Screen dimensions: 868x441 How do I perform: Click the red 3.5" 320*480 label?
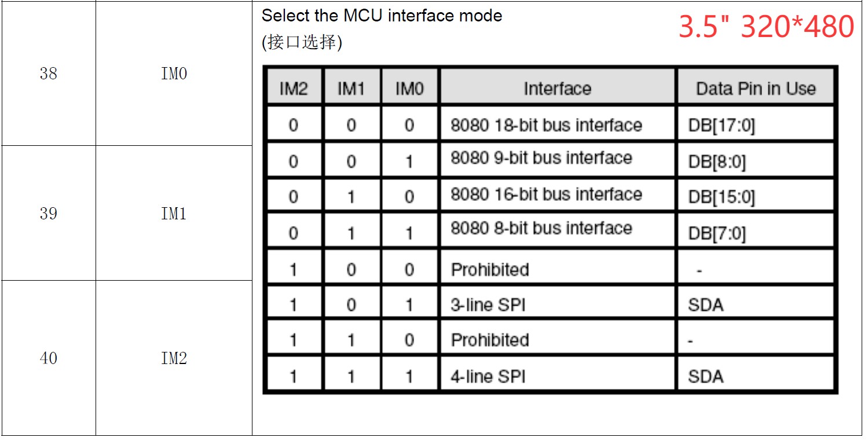(x=766, y=27)
